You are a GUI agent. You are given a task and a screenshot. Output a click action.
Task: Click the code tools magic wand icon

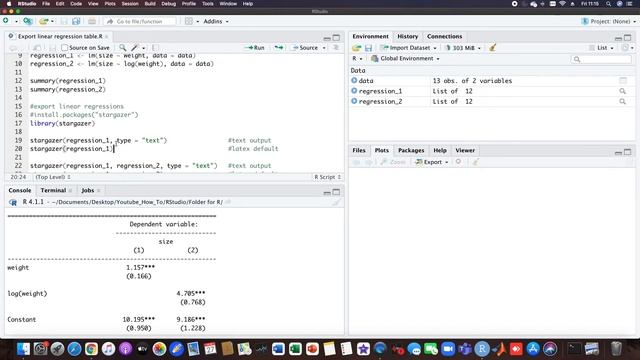tap(135, 48)
